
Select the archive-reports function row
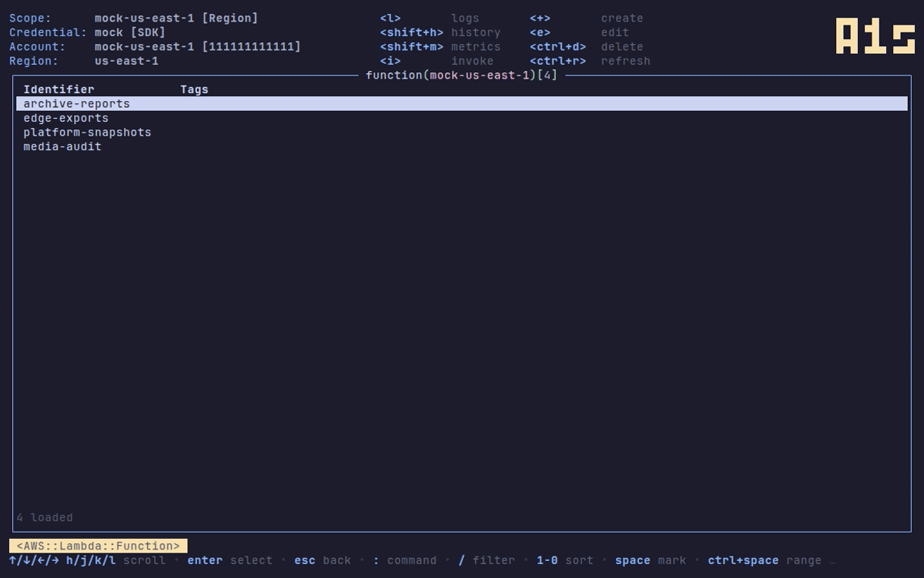462,103
